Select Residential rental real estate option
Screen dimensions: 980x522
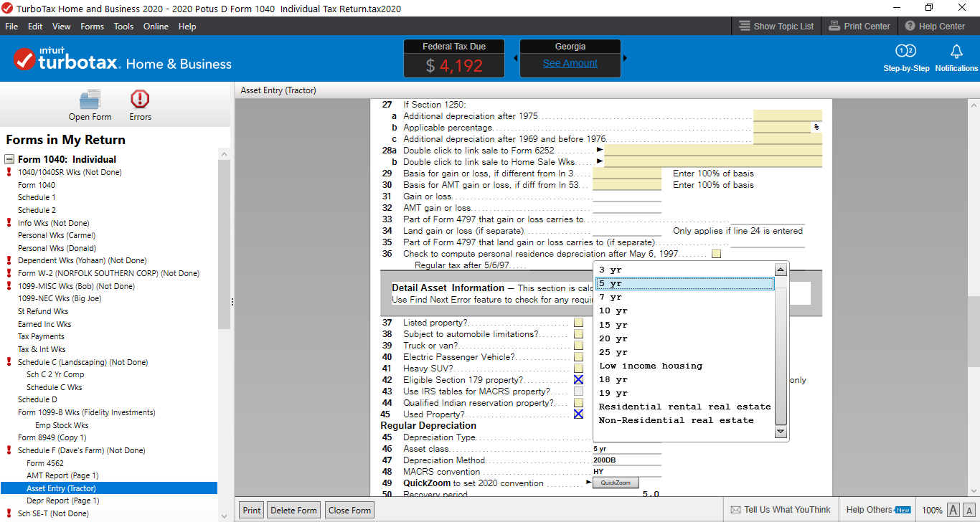click(685, 407)
